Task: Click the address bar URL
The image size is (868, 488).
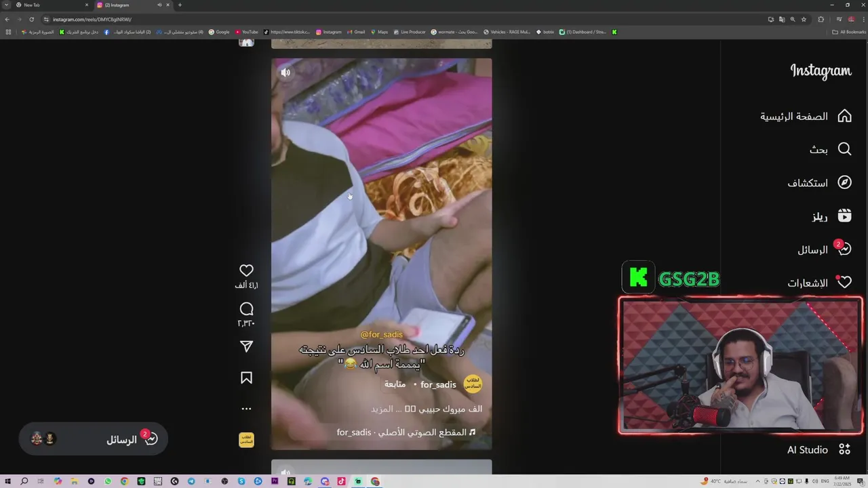Action: pyautogui.click(x=92, y=20)
